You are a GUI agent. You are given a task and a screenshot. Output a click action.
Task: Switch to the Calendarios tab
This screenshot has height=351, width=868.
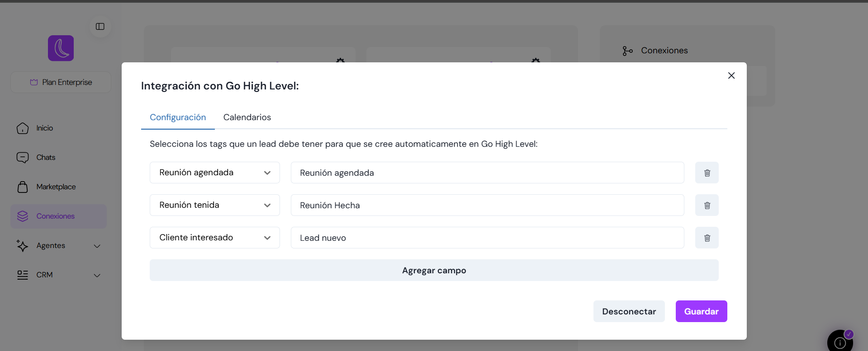point(247,117)
